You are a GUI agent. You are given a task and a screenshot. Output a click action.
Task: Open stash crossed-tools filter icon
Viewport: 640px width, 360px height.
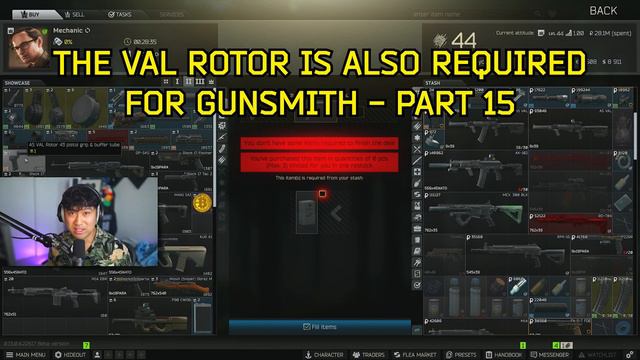click(x=417, y=149)
